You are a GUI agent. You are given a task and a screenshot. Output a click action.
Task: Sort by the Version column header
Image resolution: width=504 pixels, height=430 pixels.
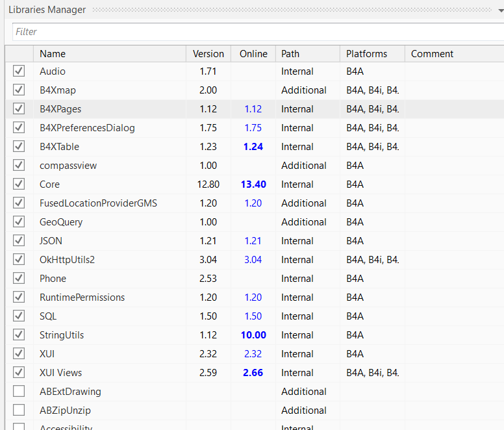pos(208,54)
